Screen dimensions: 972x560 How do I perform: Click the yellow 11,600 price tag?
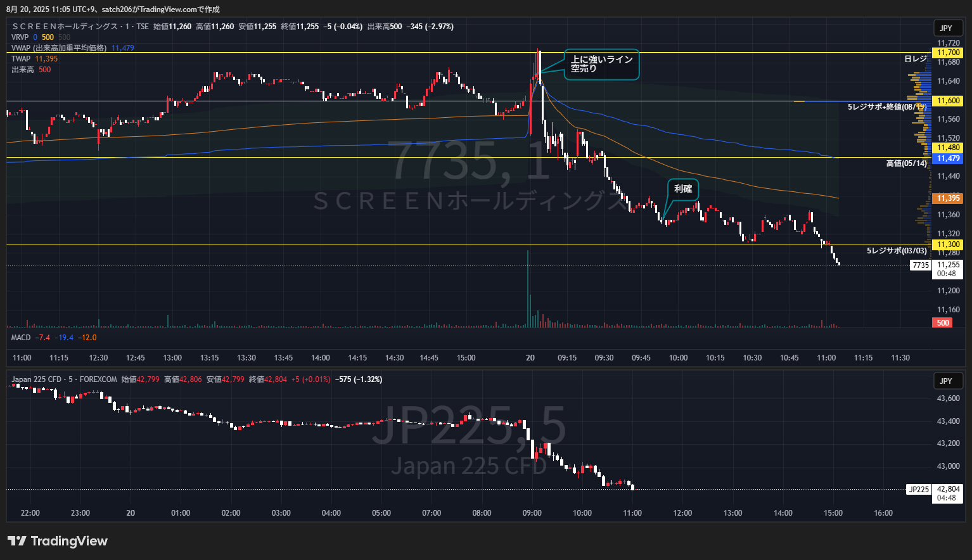(948, 101)
